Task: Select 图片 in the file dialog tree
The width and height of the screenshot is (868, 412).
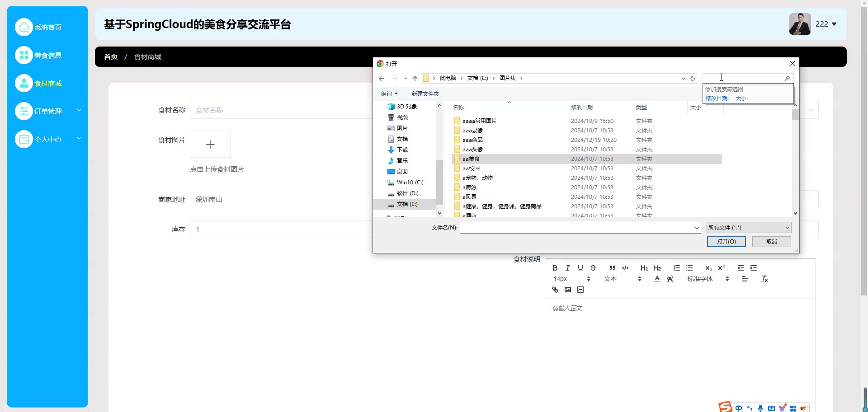Action: click(402, 128)
